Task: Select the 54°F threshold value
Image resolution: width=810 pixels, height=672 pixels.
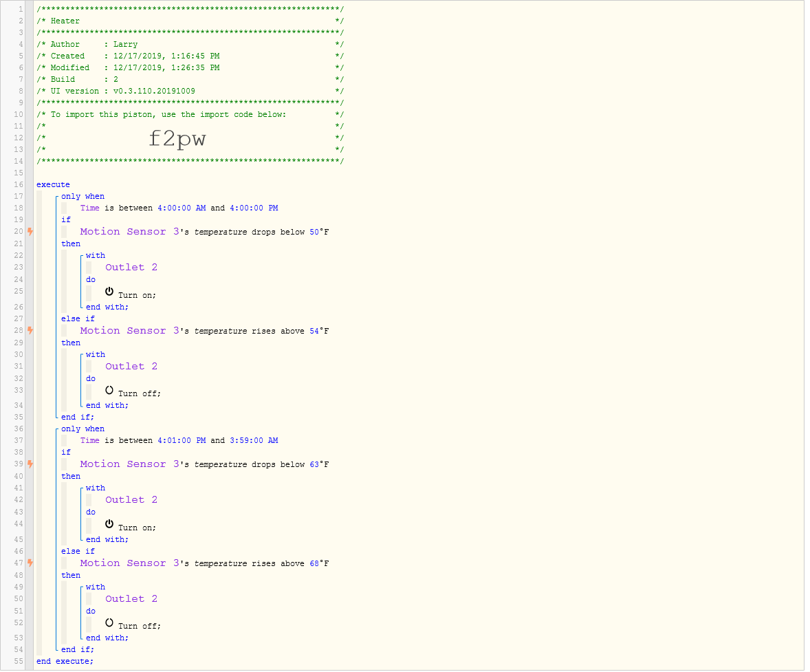Action: 319,331
